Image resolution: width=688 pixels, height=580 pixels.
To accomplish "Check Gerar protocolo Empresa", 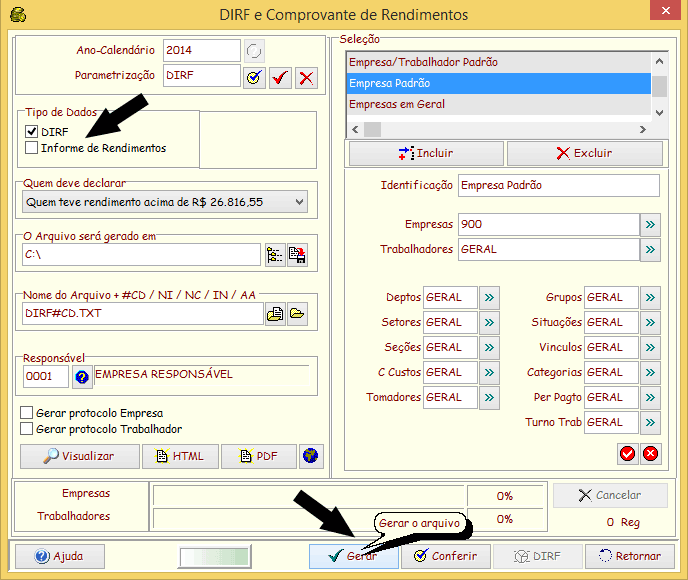I will point(27,413).
